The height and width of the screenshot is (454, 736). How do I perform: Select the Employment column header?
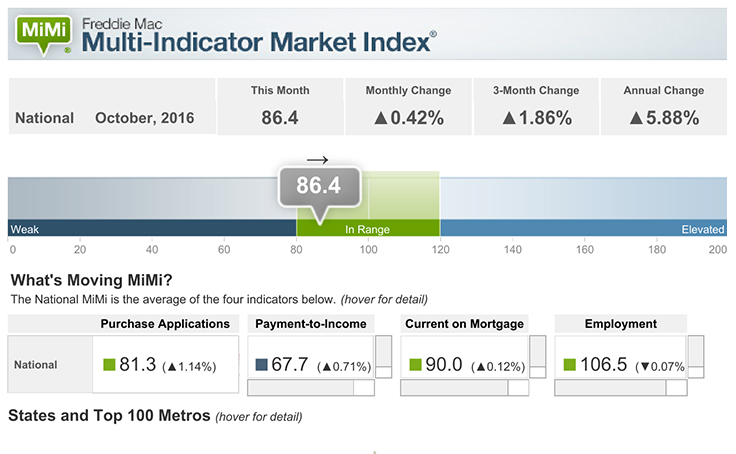point(621,324)
